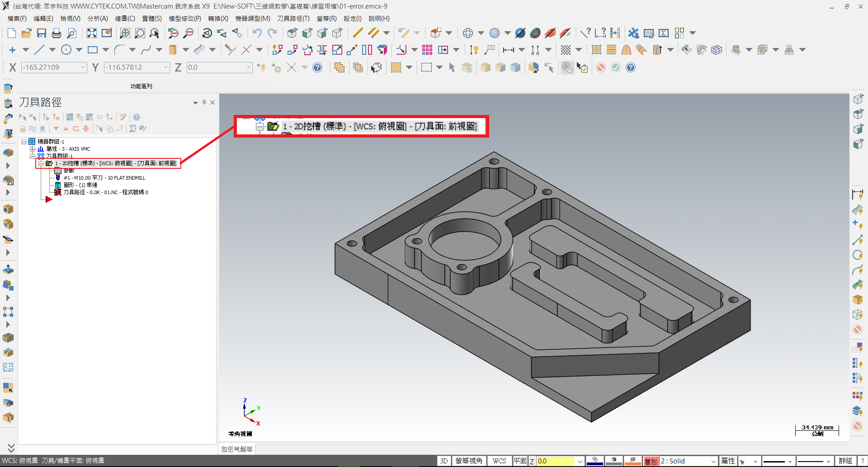Click the Unzoom magnifier with minus sign
The width and height of the screenshot is (868, 467).
tap(188, 33)
